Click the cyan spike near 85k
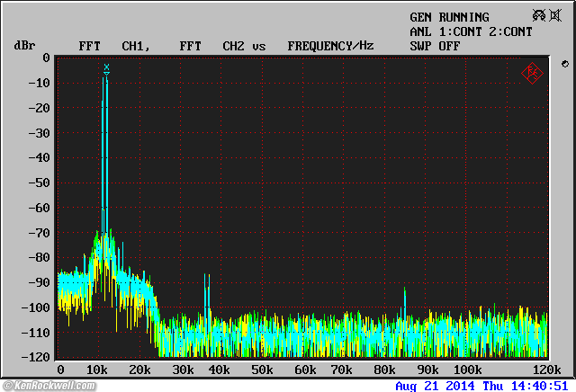576x392 pixels. [x=405, y=301]
